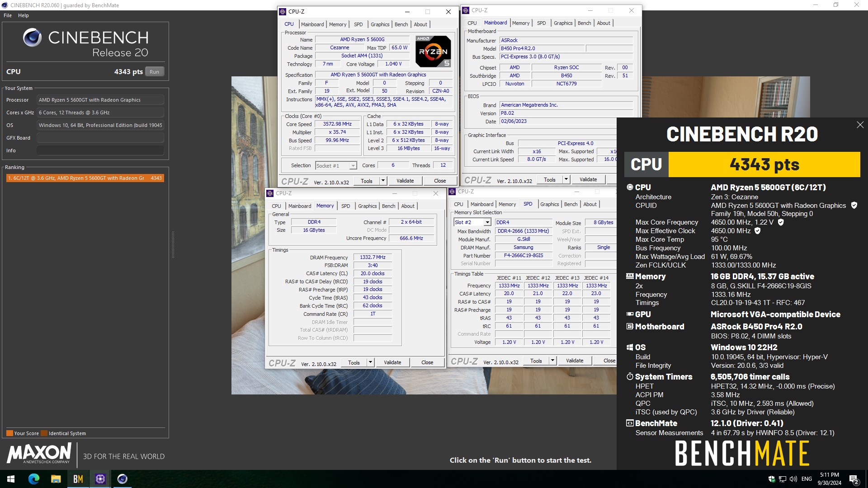Click the yellow 4343 pts score banner

click(764, 164)
